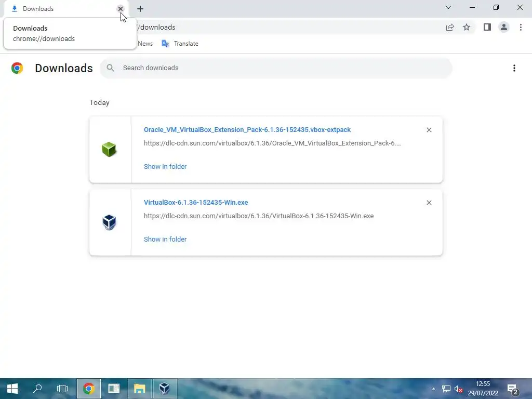Bookmark this page with the star icon
Screen dimensions: 532x399
(467, 27)
